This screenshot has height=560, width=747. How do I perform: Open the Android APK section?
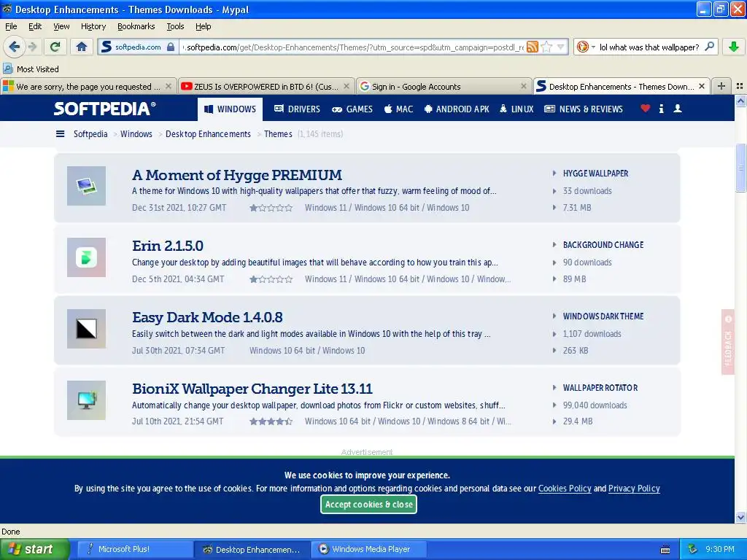point(457,109)
